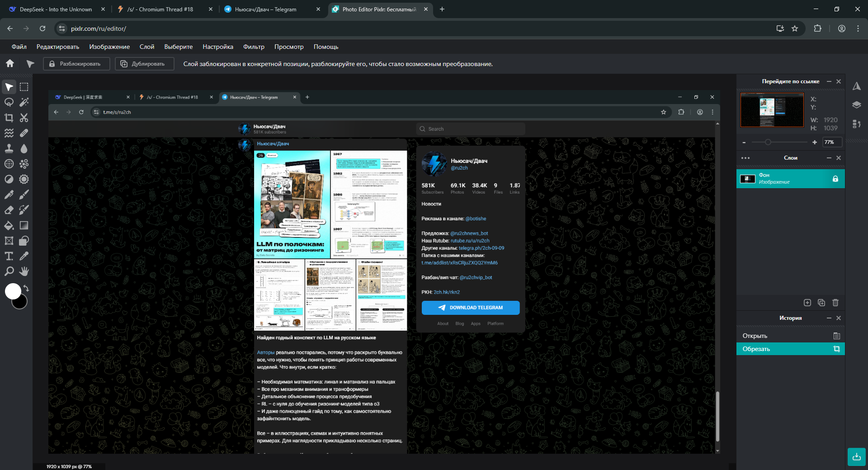Click the Дублировать button
Screen dimensions: 868x470
click(x=145, y=64)
